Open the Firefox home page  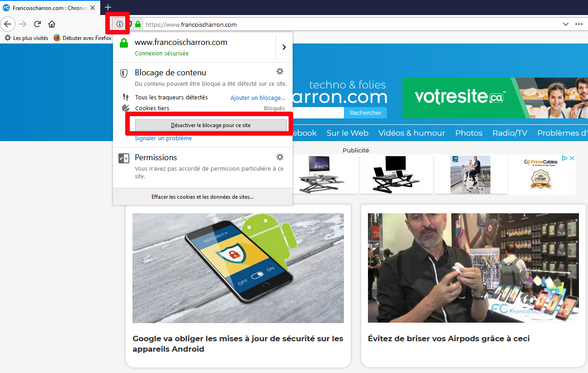click(x=52, y=24)
